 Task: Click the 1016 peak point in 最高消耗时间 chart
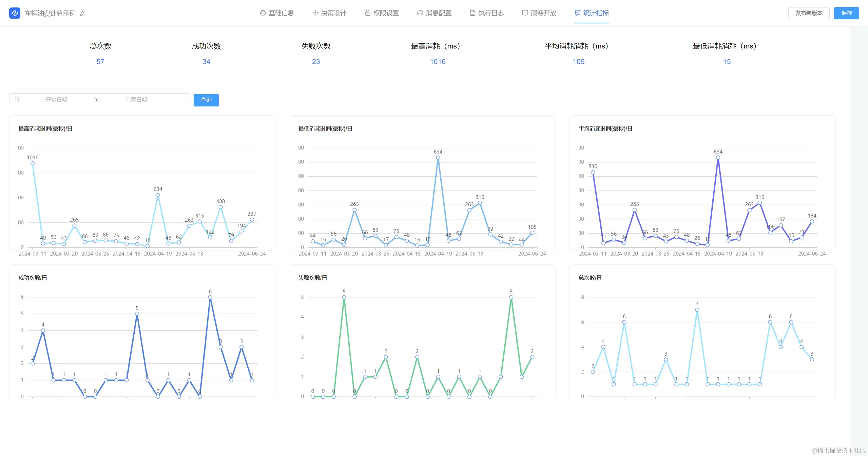pos(33,163)
